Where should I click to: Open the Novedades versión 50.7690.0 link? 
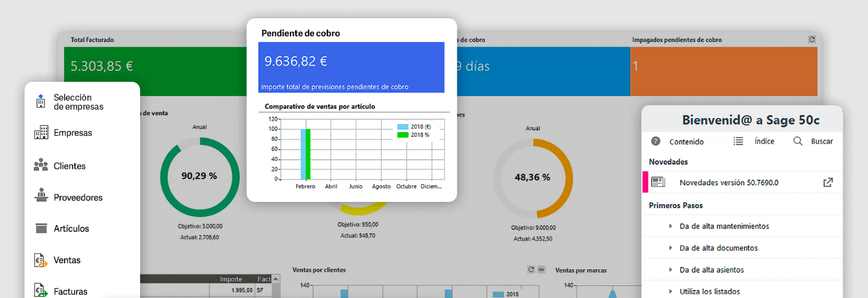(729, 182)
